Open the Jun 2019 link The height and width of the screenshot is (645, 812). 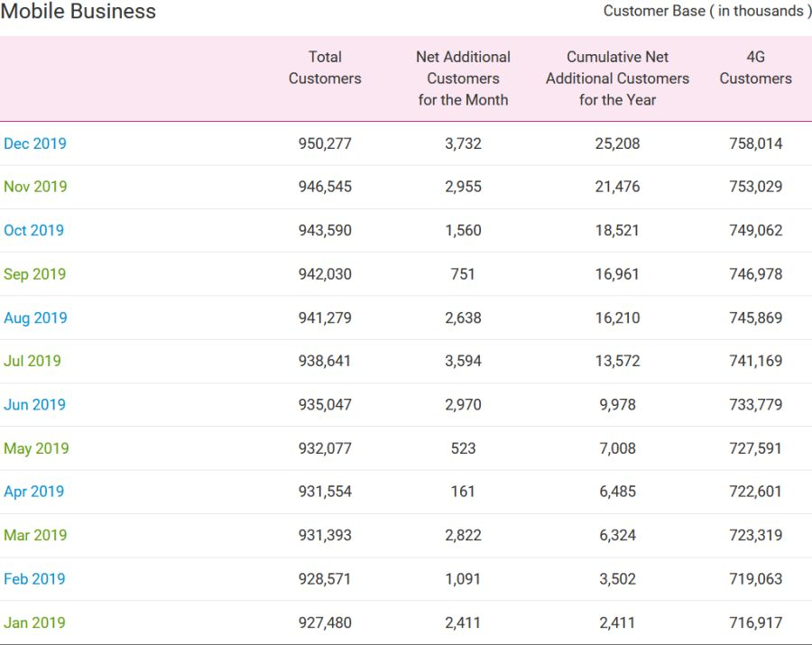(x=35, y=404)
